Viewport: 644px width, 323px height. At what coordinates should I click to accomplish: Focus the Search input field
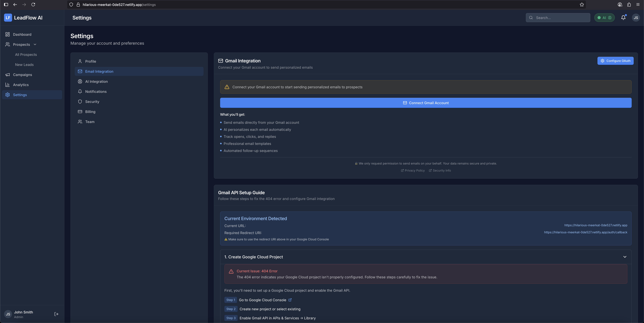[561, 18]
